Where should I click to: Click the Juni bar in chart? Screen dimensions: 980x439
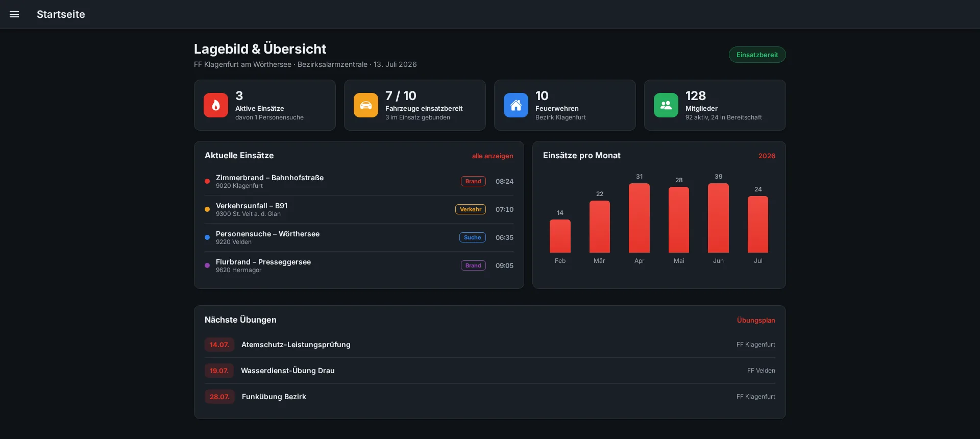pyautogui.click(x=718, y=218)
